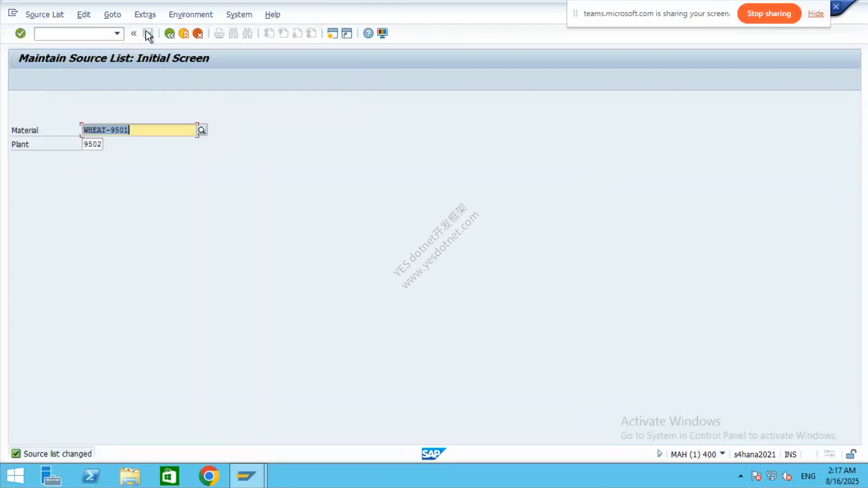Open the Environment menu
Screen dimensions: 868x488
191,14
